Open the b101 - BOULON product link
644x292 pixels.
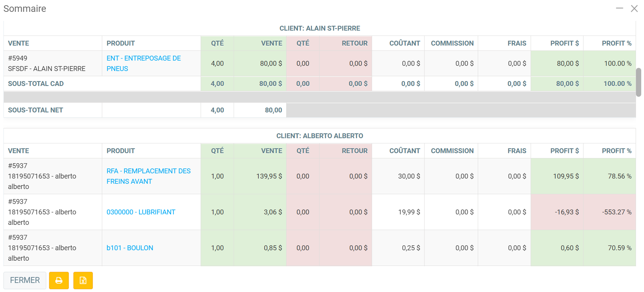coord(130,248)
